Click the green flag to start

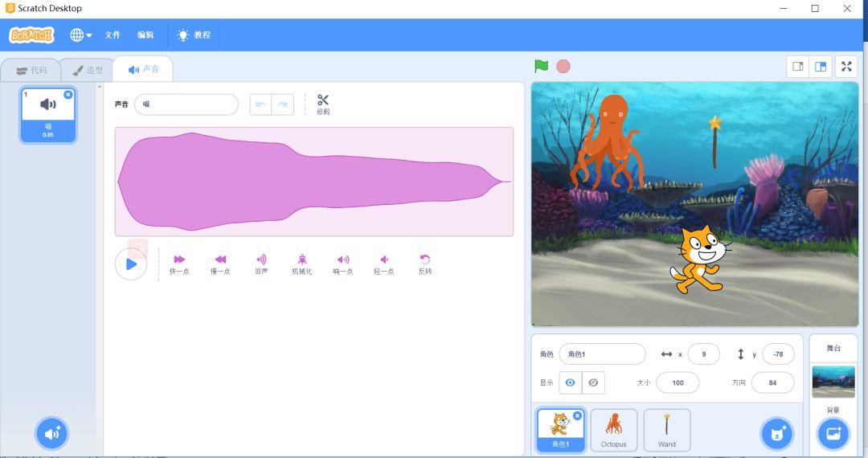[x=542, y=67]
